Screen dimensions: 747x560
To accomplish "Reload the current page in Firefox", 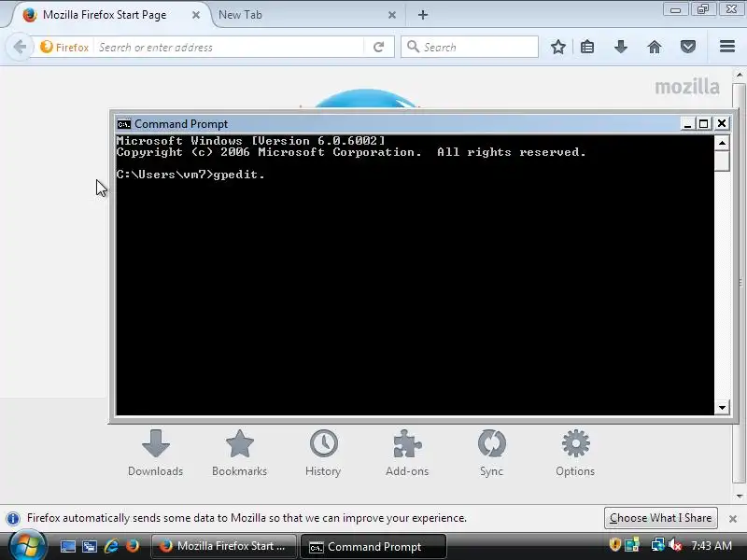I will [379, 48].
